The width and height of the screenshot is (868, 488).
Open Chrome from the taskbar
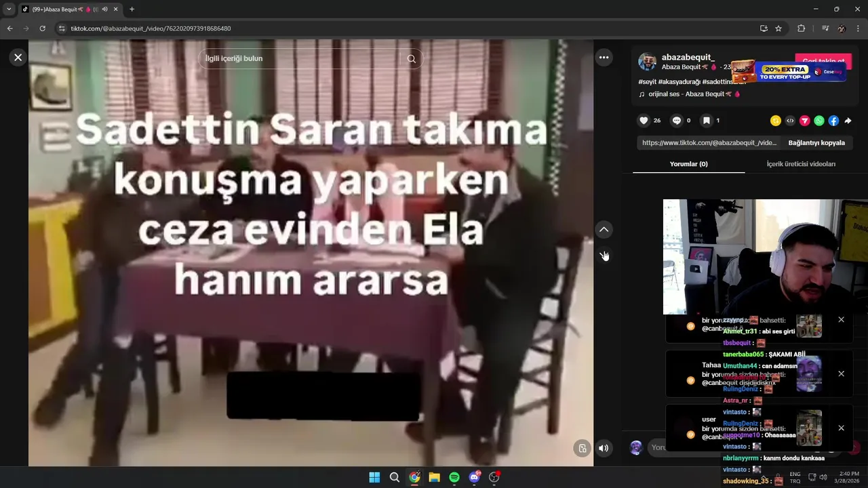pos(414,477)
